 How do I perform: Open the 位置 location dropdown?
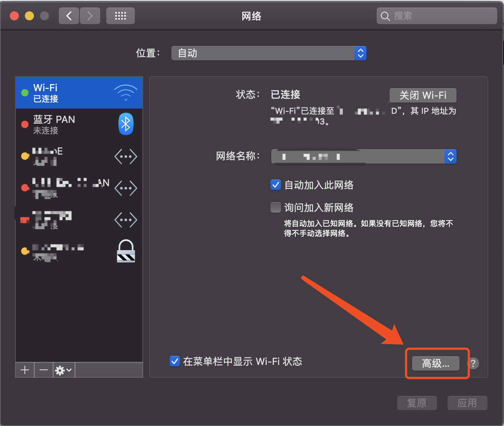pyautogui.click(x=269, y=53)
